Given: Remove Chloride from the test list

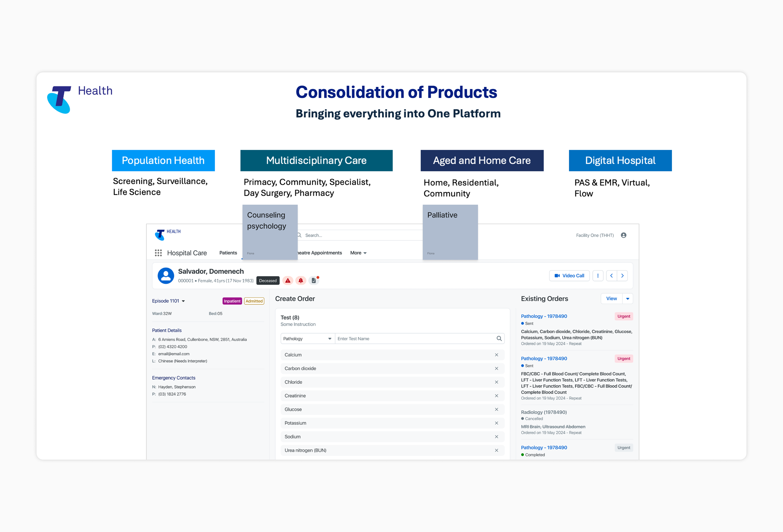Looking at the screenshot, I should coord(496,382).
